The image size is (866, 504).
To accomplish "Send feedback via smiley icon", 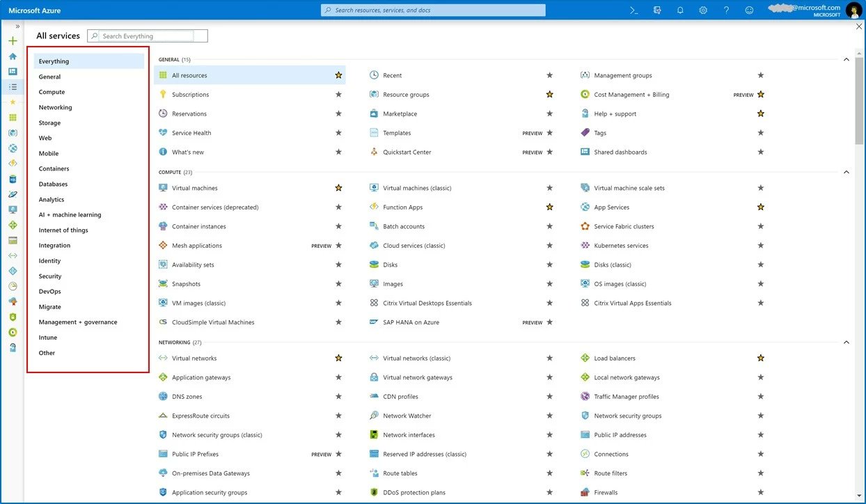I will click(749, 10).
